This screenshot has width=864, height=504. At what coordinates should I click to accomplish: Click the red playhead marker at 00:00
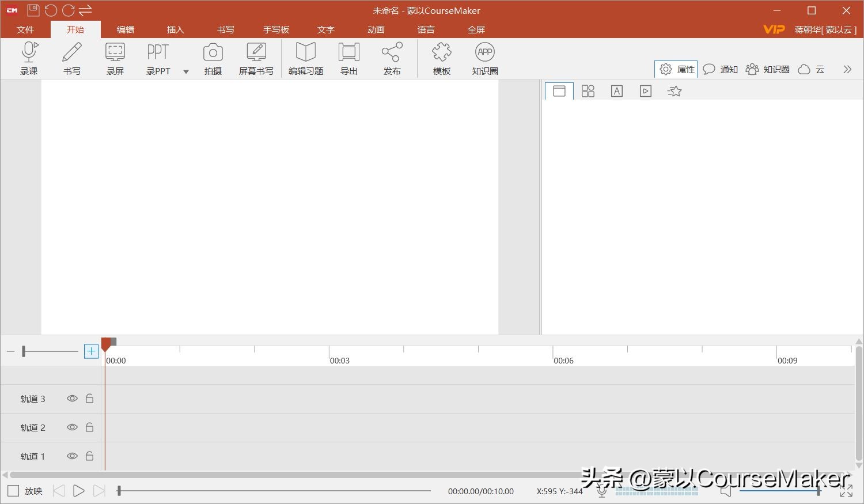coord(107,344)
